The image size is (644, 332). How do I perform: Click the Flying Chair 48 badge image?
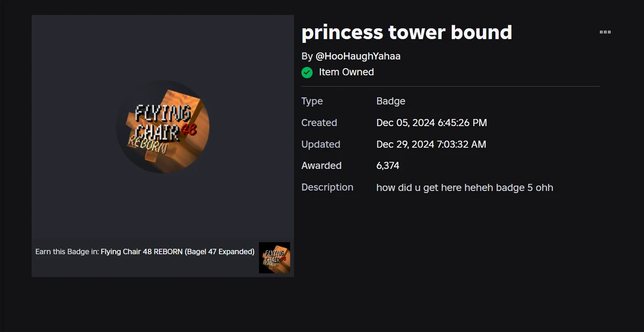point(163,127)
